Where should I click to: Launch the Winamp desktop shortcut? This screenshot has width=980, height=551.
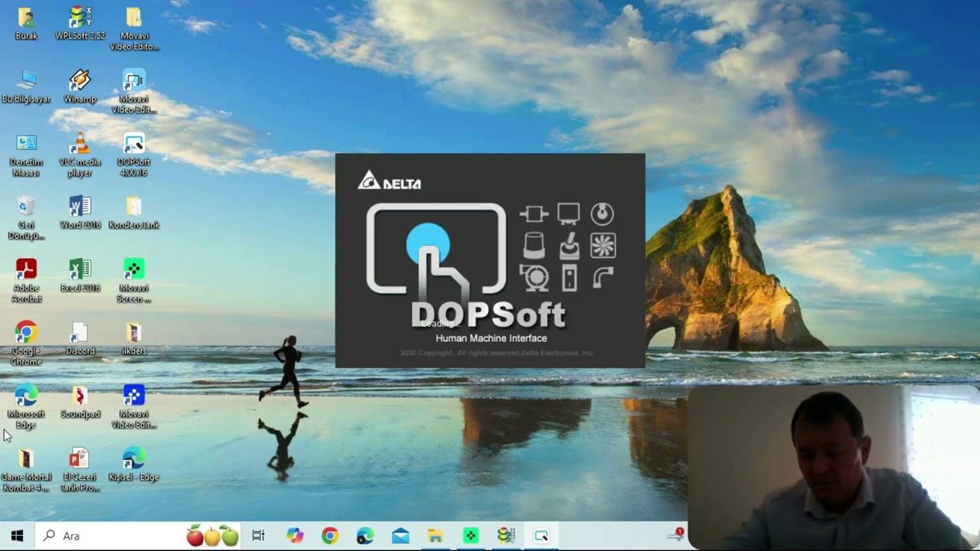coord(80,86)
